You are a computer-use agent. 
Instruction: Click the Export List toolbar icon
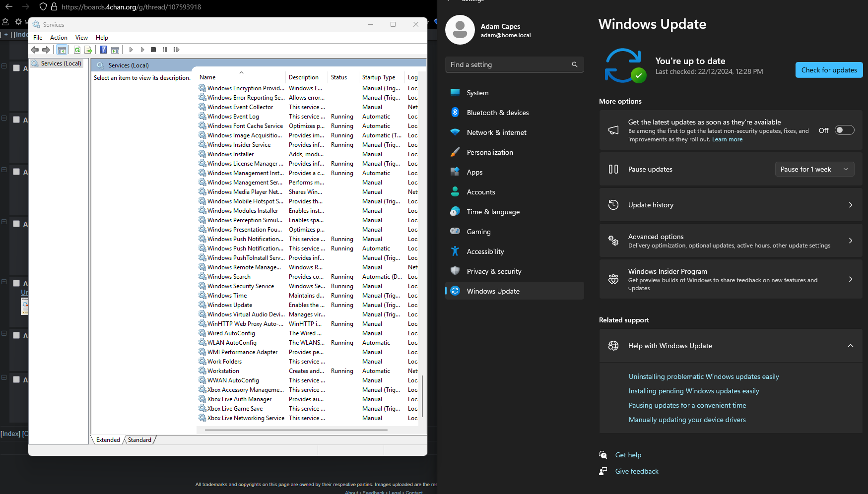pyautogui.click(x=88, y=50)
